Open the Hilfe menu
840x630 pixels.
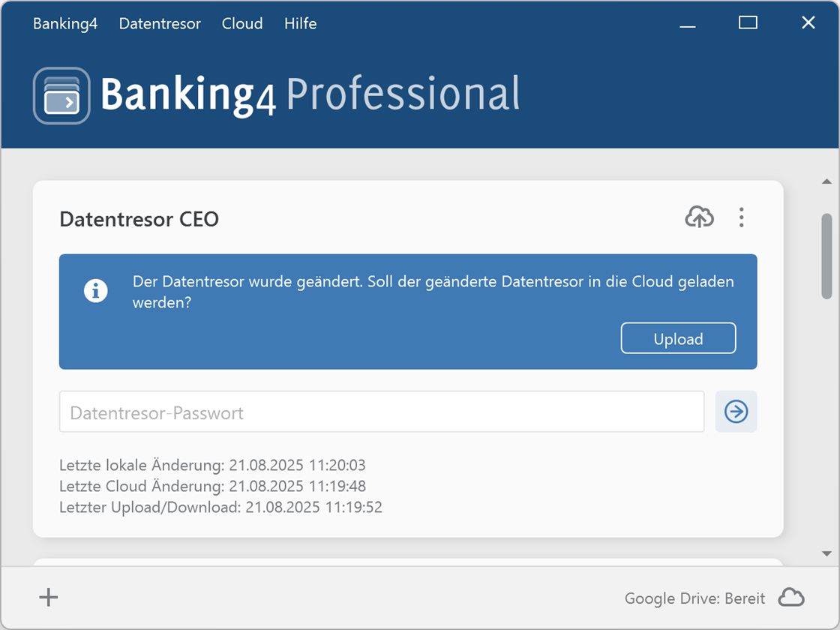[x=300, y=23]
